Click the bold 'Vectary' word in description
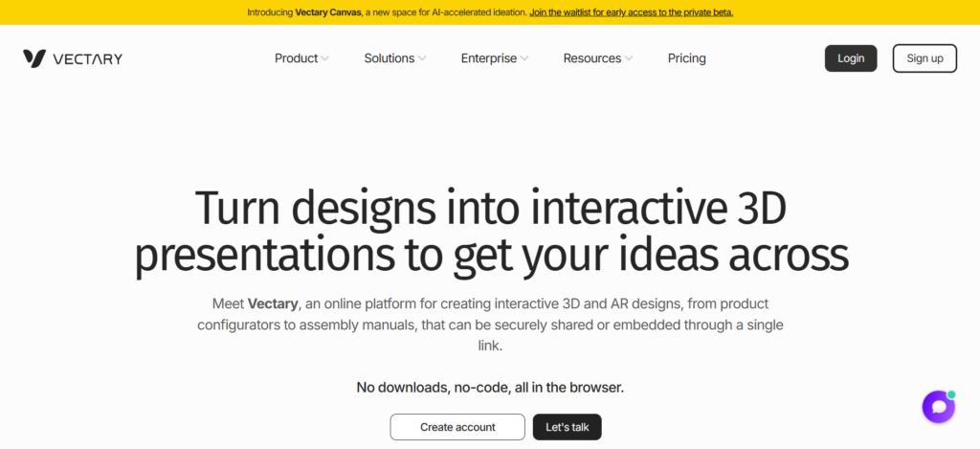 coord(273,303)
